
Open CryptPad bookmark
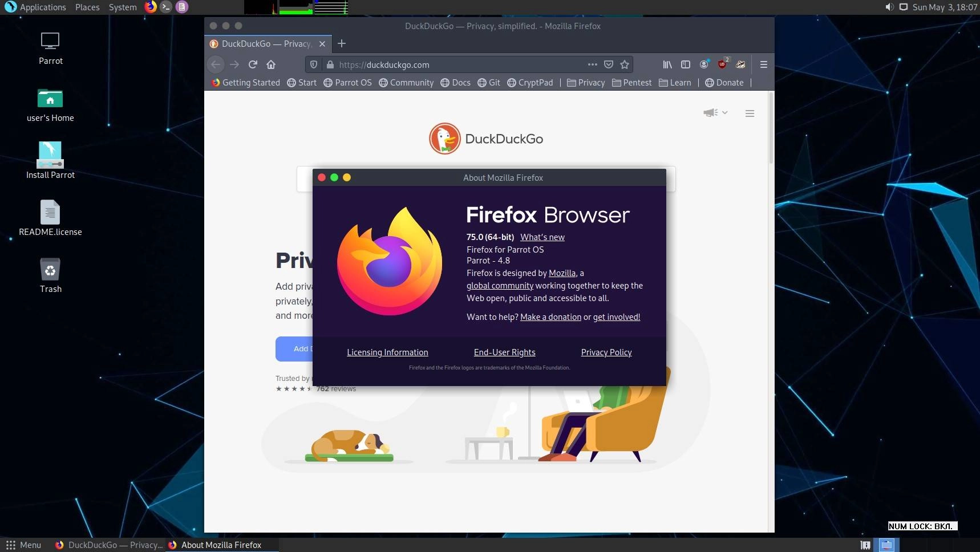[x=530, y=82]
